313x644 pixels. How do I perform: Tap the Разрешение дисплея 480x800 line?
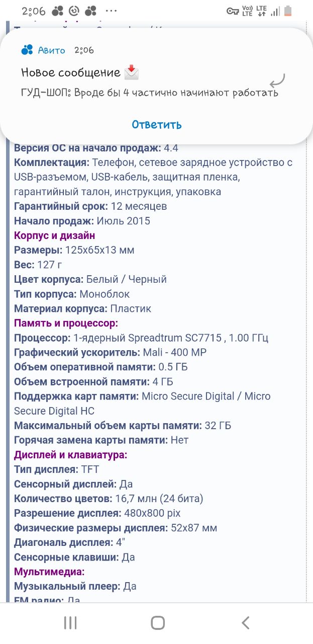(97, 513)
